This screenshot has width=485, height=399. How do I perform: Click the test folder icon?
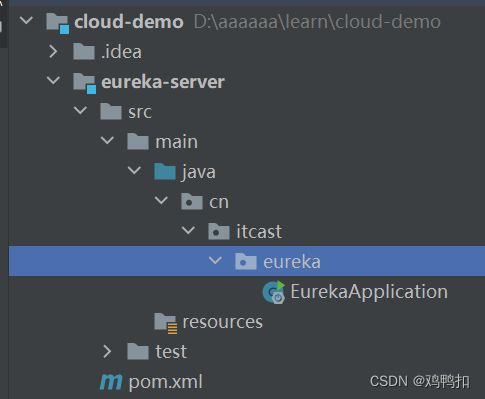pyautogui.click(x=138, y=351)
